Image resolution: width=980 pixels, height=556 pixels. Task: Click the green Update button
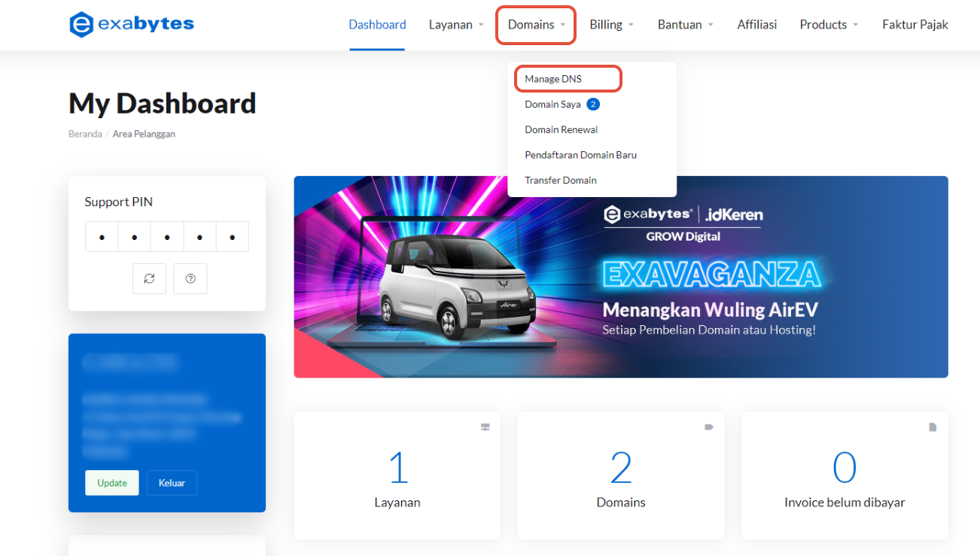click(x=112, y=483)
